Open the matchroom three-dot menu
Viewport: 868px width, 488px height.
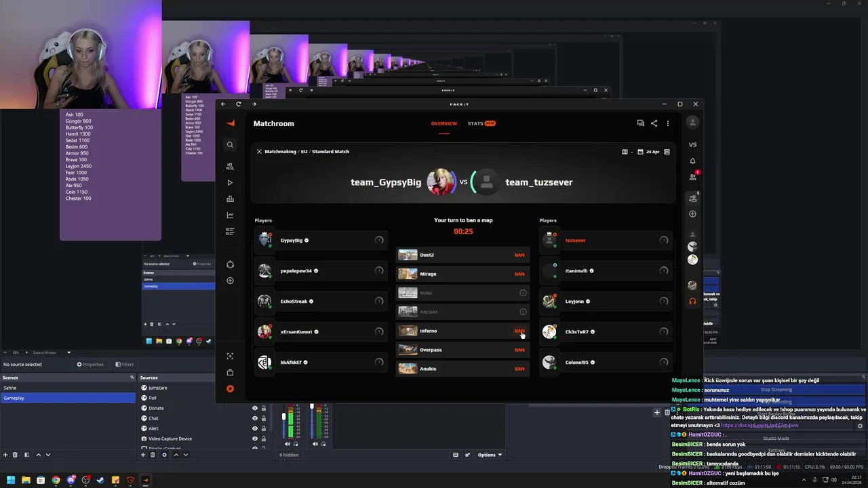pos(667,123)
